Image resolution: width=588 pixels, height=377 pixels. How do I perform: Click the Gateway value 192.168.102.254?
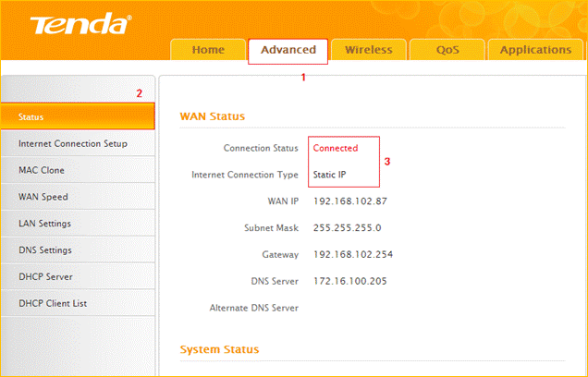[353, 254]
